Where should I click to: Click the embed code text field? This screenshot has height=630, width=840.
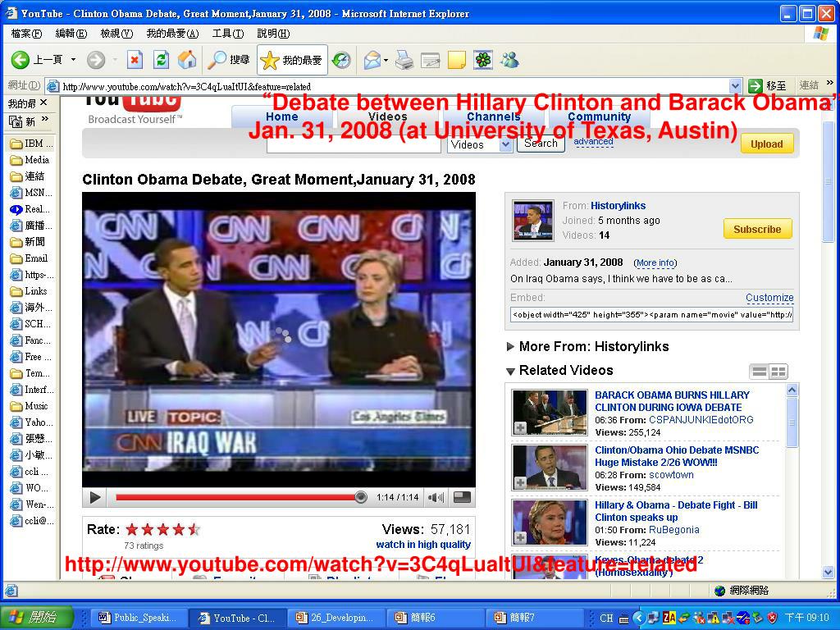(x=651, y=314)
